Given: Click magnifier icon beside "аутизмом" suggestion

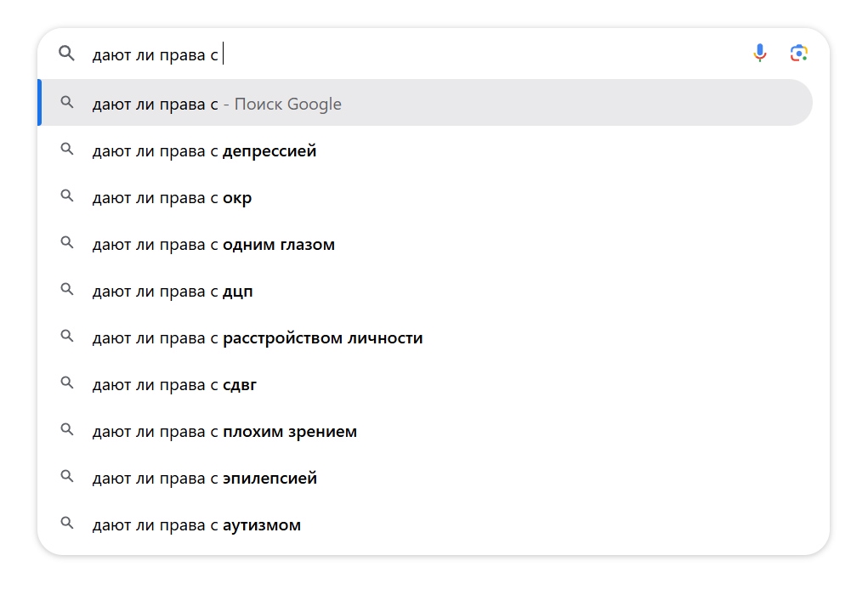Looking at the screenshot, I should [x=67, y=524].
